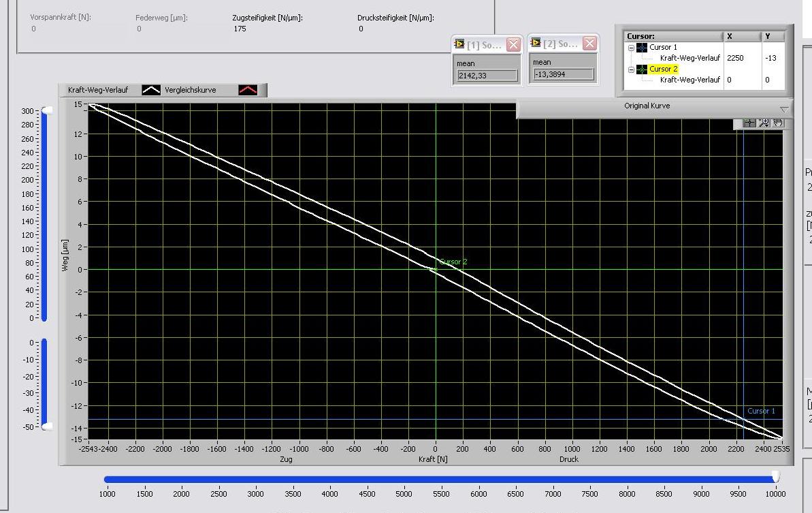Click the mean value field showing 2142,33
The height and width of the screenshot is (513, 812).
coord(487,76)
